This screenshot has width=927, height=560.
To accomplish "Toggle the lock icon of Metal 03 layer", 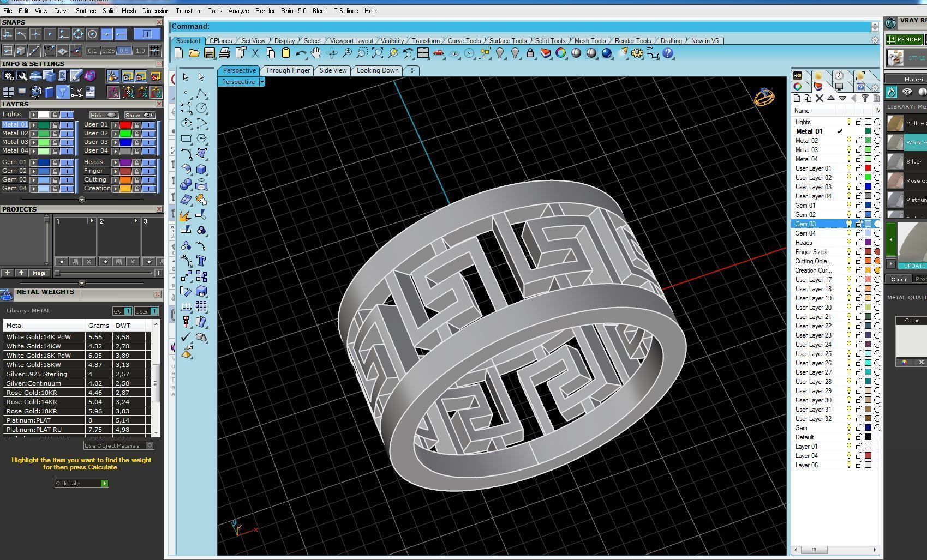I will [x=859, y=150].
